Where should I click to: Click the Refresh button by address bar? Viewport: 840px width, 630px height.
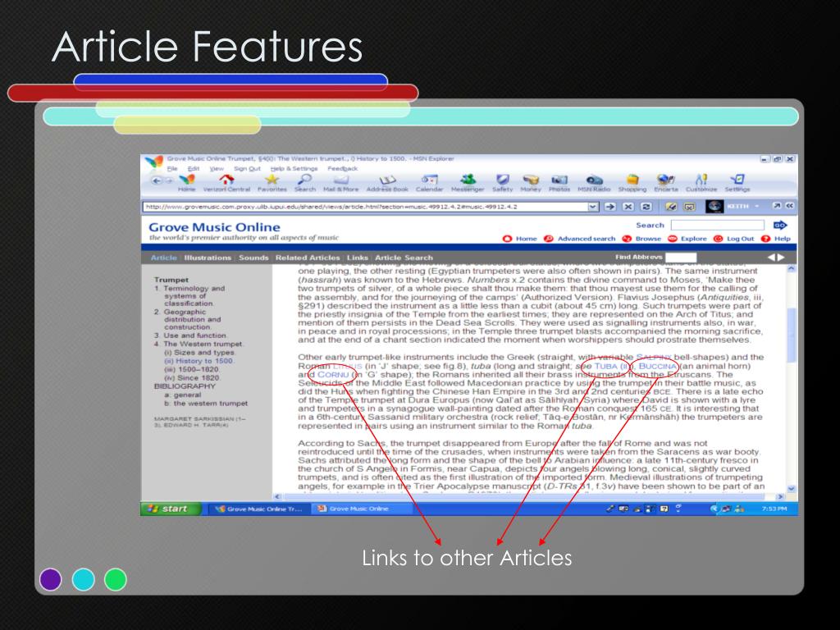(x=646, y=206)
